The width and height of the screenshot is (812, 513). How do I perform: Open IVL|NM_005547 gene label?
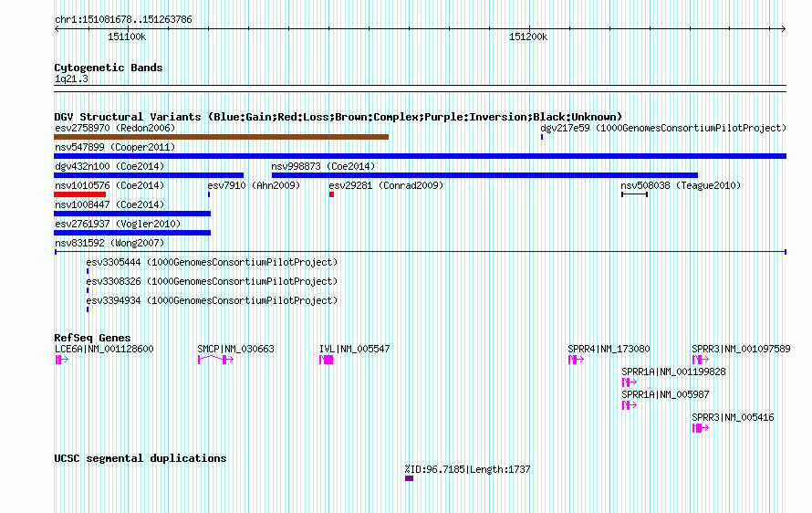(x=354, y=350)
